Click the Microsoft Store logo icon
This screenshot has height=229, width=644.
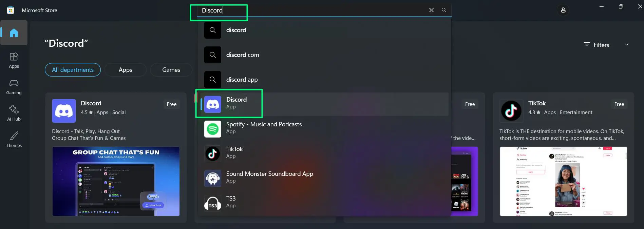11,10
